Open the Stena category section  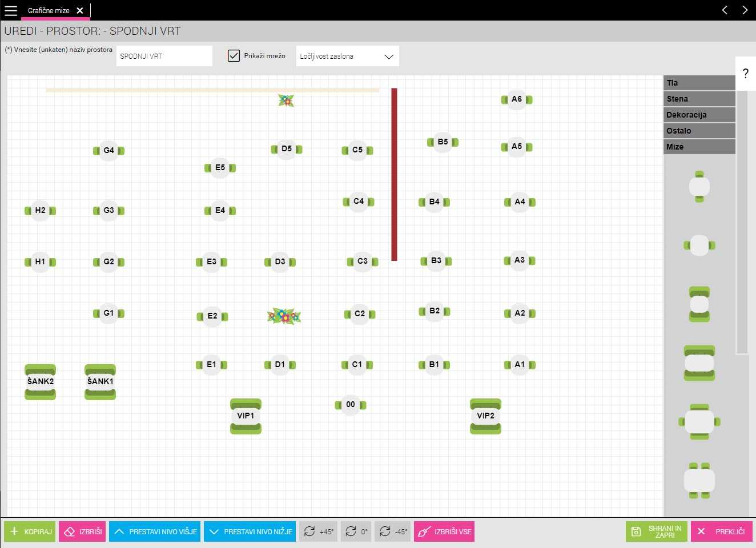(x=699, y=99)
